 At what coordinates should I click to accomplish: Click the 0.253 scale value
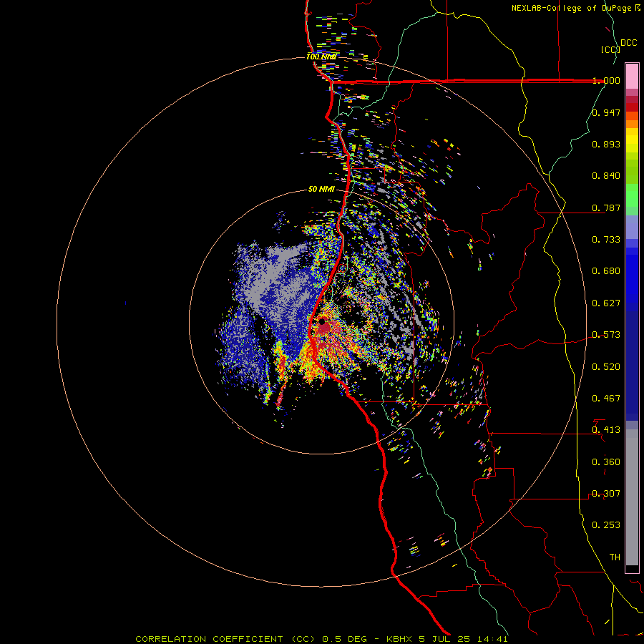coord(606,525)
